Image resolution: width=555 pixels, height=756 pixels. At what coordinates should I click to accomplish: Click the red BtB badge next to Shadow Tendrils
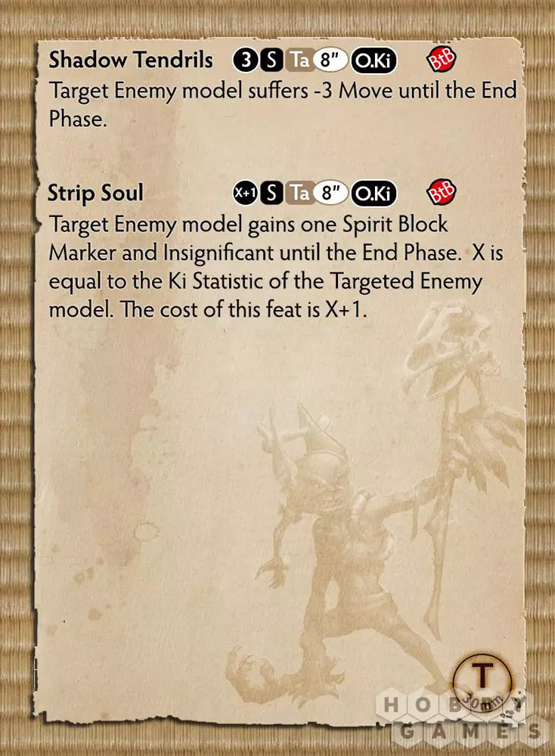[x=442, y=59]
